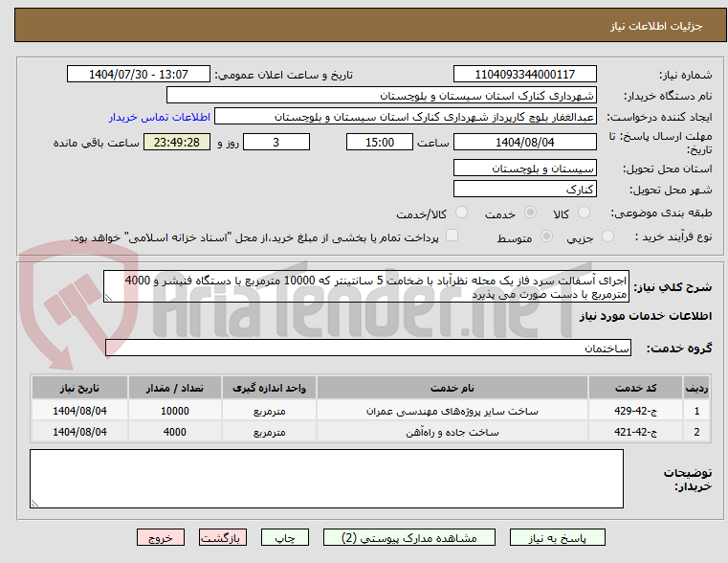
Task: Click the کد خدمت column header
Action: [635, 388]
